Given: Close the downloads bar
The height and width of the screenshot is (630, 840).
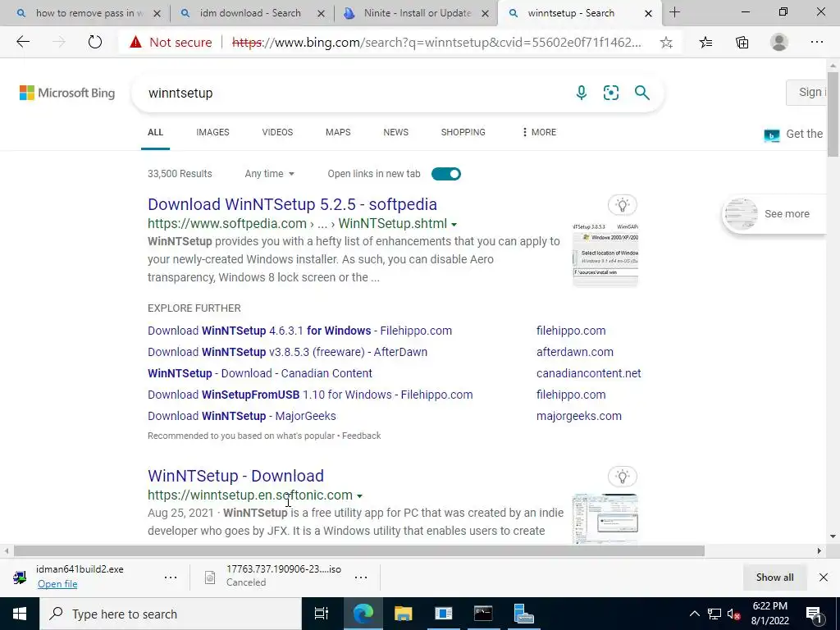Looking at the screenshot, I should [x=824, y=577].
